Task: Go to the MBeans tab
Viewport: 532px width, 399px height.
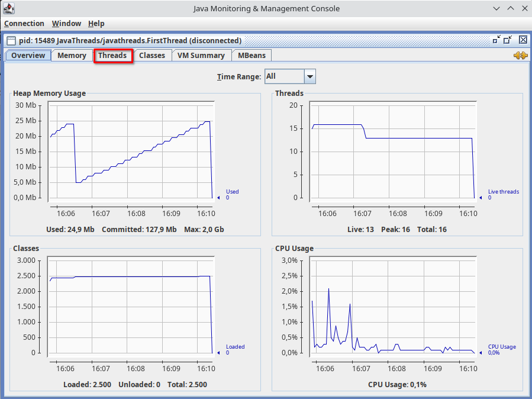Action: [x=252, y=55]
